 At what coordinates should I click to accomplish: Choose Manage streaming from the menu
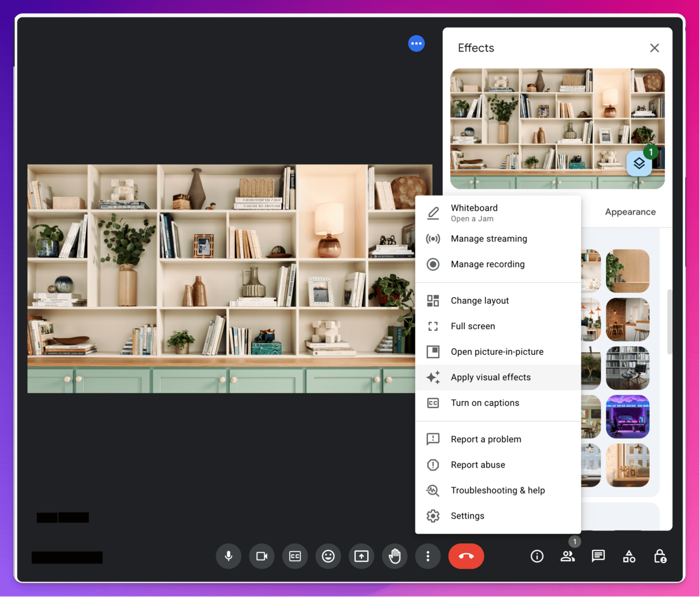point(498,239)
